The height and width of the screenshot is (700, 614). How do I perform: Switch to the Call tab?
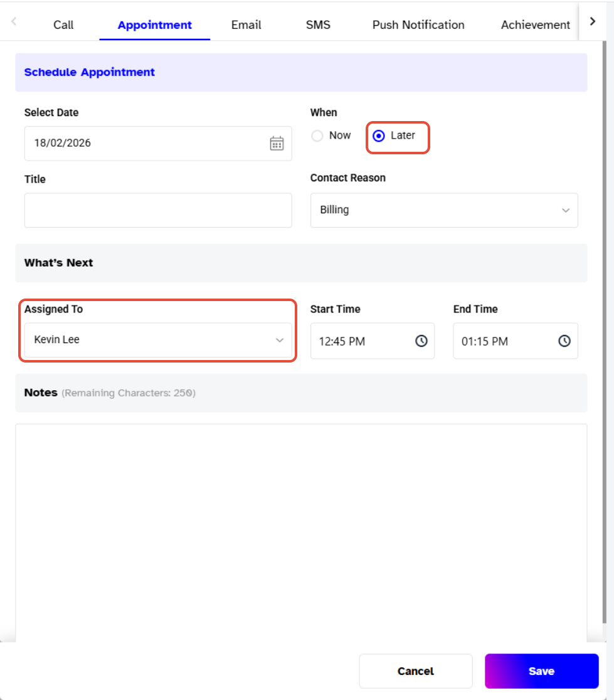click(x=63, y=25)
